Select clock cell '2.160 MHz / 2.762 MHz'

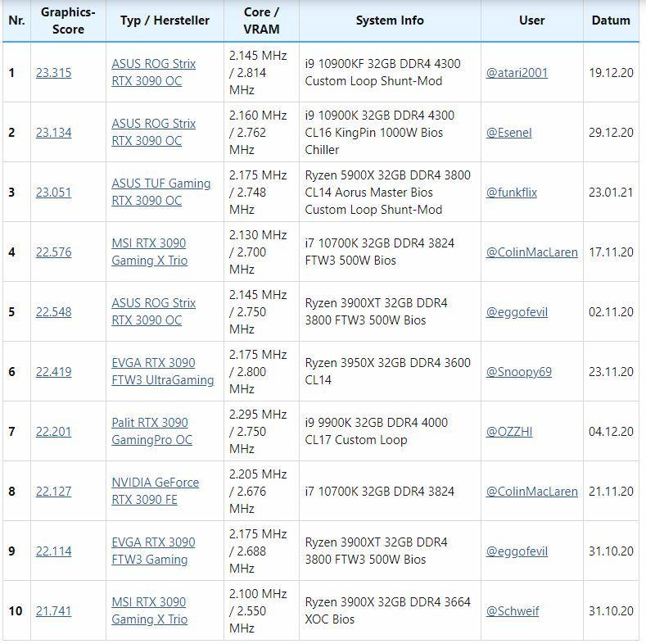pyautogui.click(x=261, y=133)
